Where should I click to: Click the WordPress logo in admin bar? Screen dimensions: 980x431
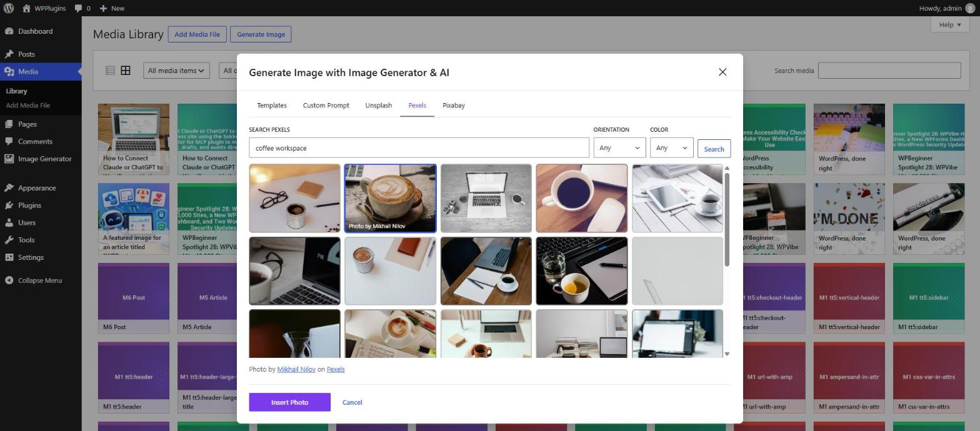(9, 8)
